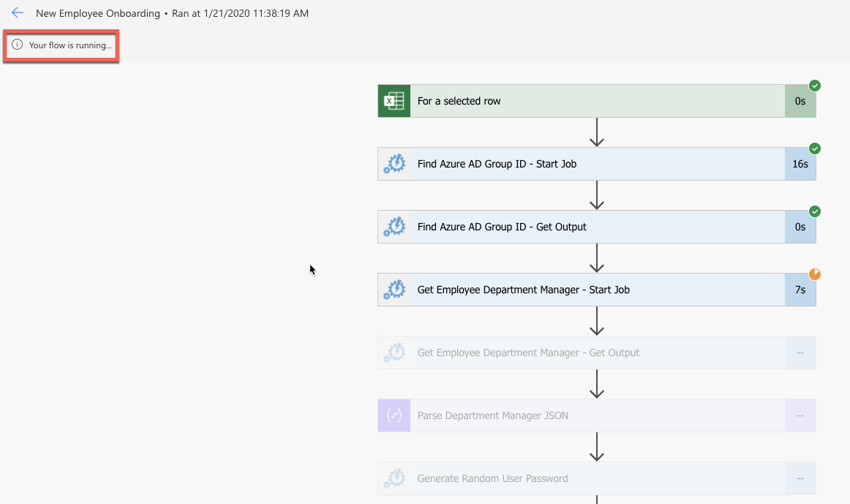Click dashes duration on Get Employee Department Manager - Get Output
Image resolution: width=850 pixels, height=504 pixels.
point(800,353)
